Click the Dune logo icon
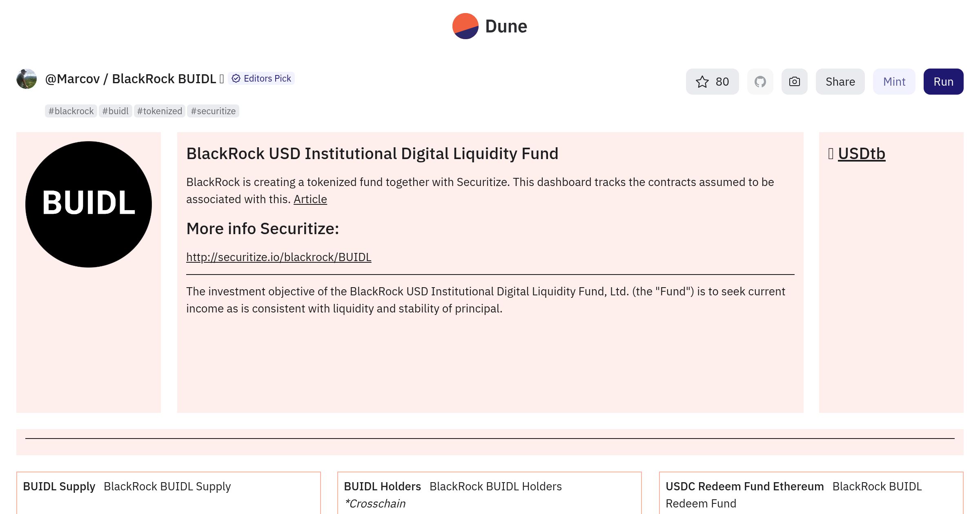Image resolution: width=980 pixels, height=514 pixels. [x=465, y=26]
